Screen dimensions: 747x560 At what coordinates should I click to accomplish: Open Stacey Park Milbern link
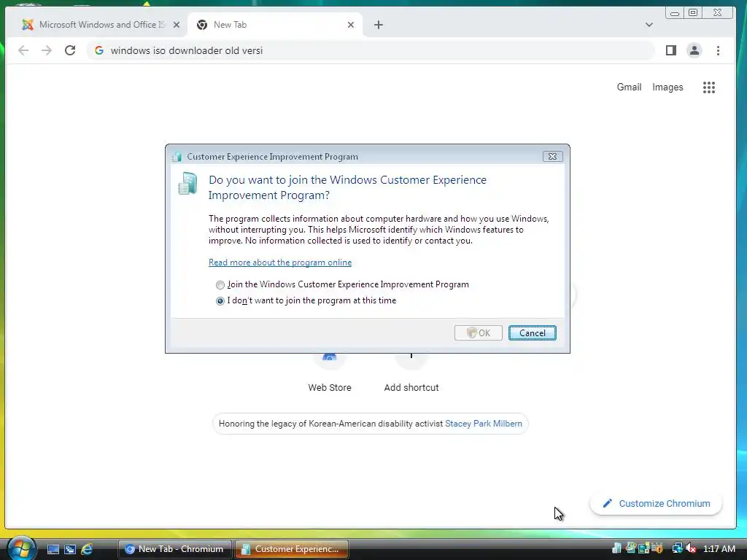click(x=484, y=424)
